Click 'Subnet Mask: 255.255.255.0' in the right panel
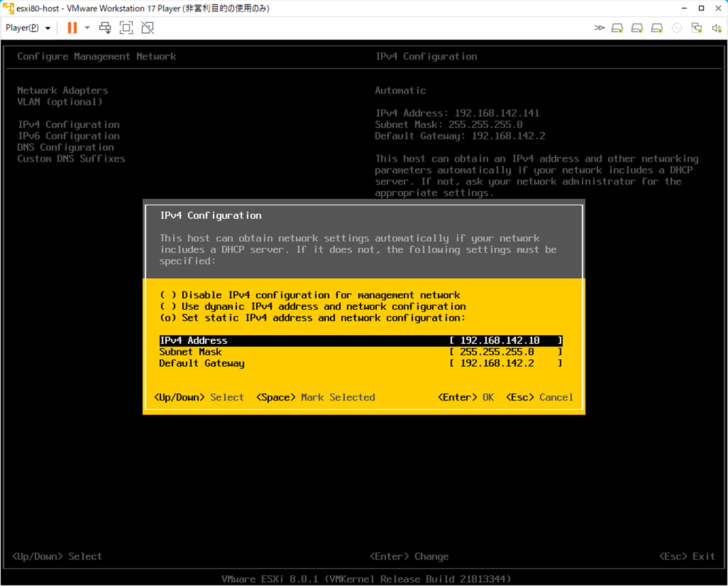 coord(449,125)
